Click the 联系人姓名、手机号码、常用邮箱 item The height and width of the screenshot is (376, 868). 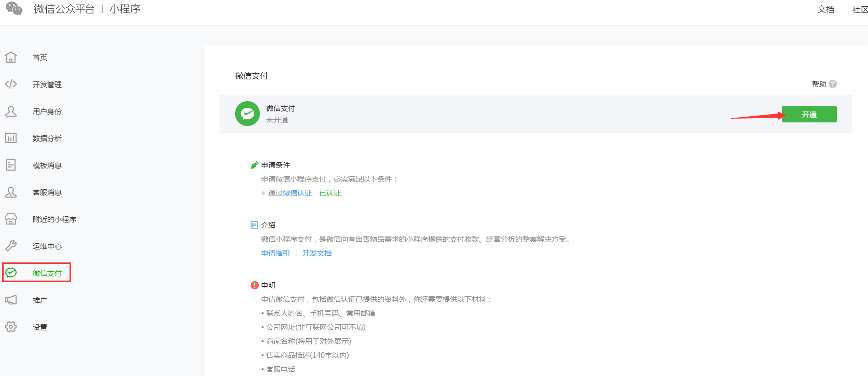coord(321,313)
